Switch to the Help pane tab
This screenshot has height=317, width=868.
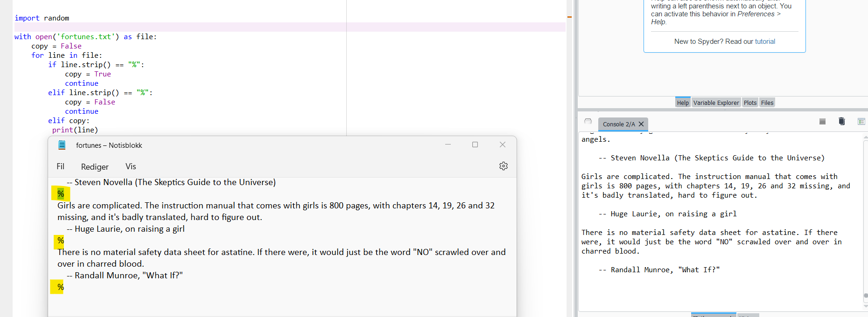point(683,103)
